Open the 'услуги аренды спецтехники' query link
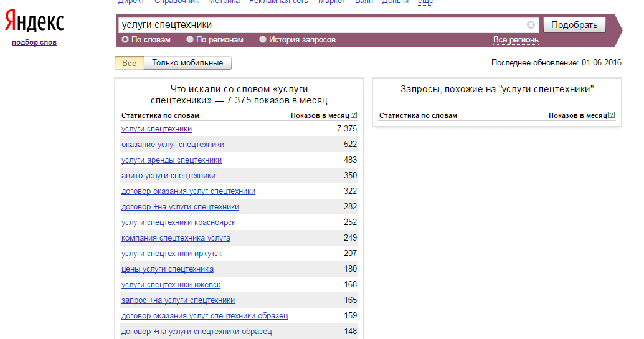Screen dimensions: 644x339 point(171,160)
